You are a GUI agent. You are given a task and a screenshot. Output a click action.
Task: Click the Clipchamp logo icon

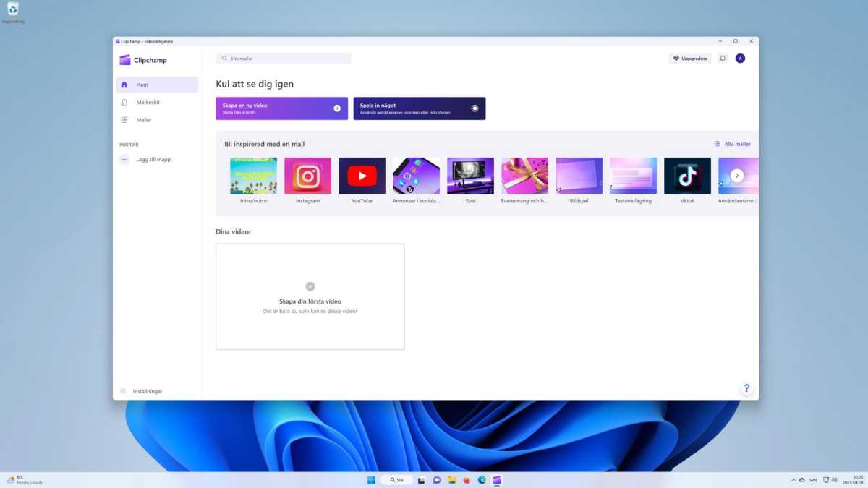[x=124, y=60]
